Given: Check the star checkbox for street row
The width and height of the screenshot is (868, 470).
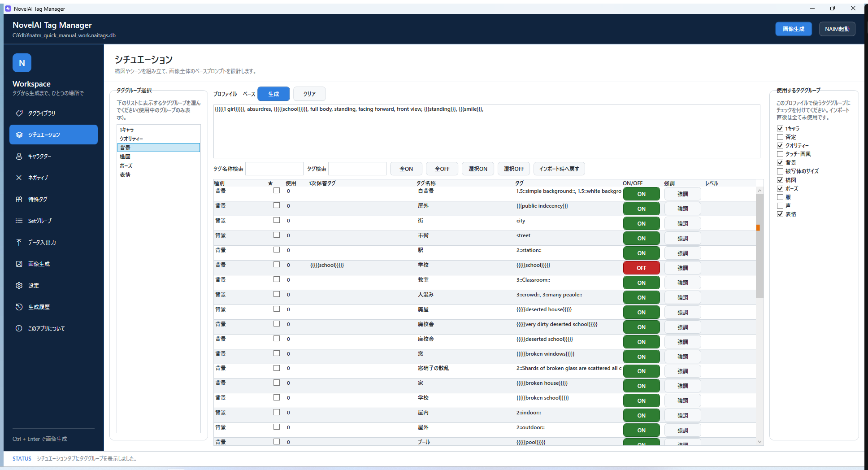Looking at the screenshot, I should 277,235.
